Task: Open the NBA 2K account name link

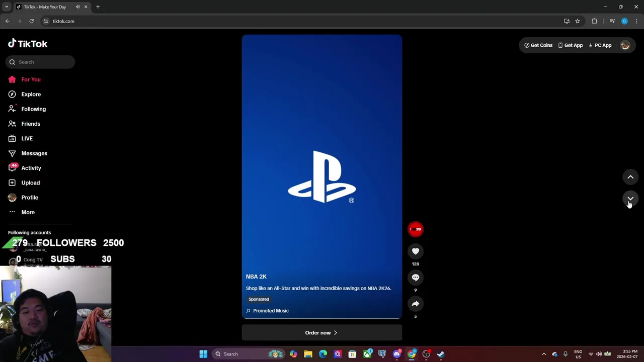Action: coord(256,277)
